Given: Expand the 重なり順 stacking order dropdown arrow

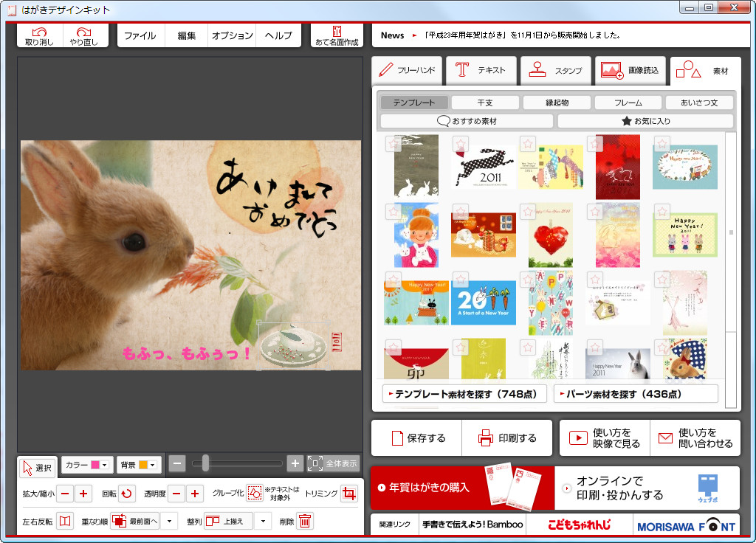Looking at the screenshot, I should click(x=169, y=521).
